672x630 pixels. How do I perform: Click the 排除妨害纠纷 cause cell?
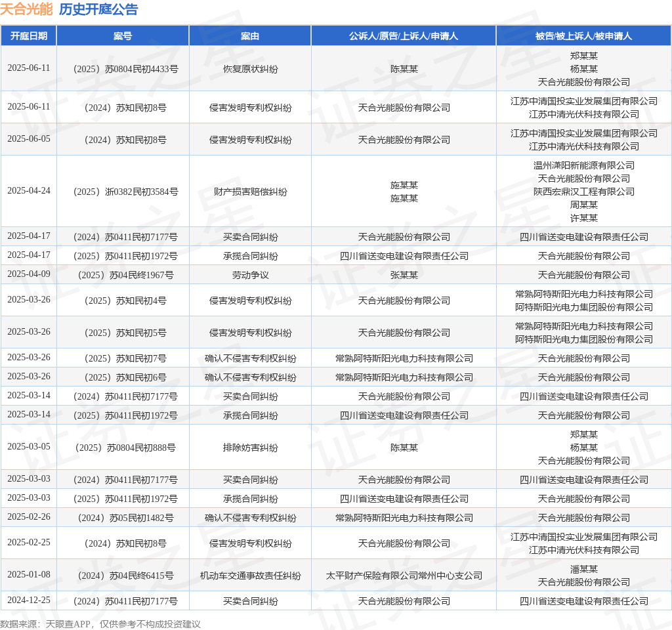pyautogui.click(x=250, y=448)
